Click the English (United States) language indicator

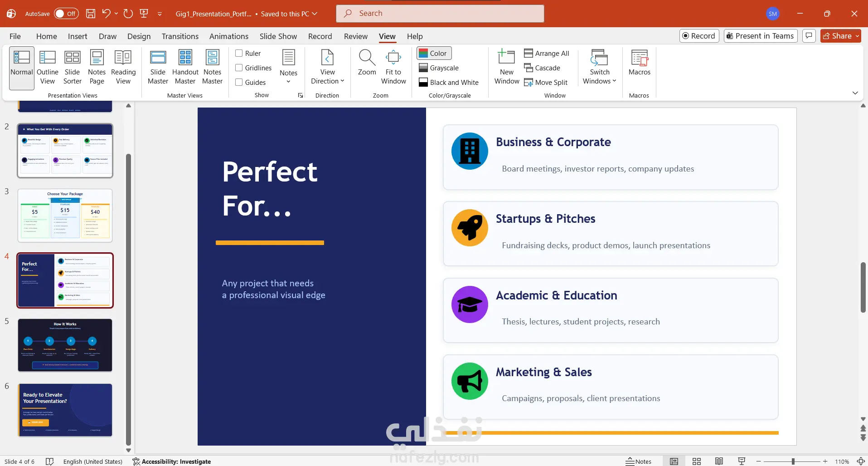93,461
